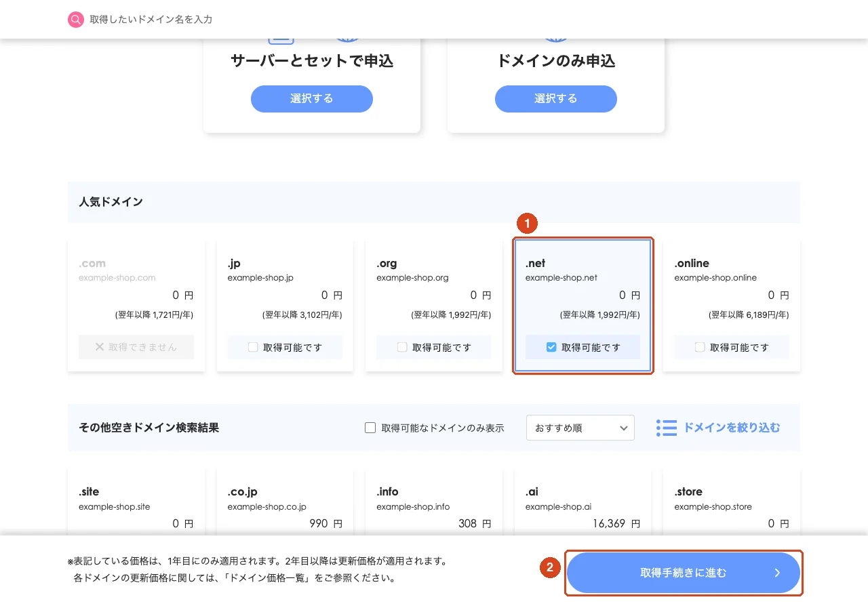Click the list filter icon beside ドメインを絞り込む
Viewport: 868px width, 610px height.
coord(667,428)
